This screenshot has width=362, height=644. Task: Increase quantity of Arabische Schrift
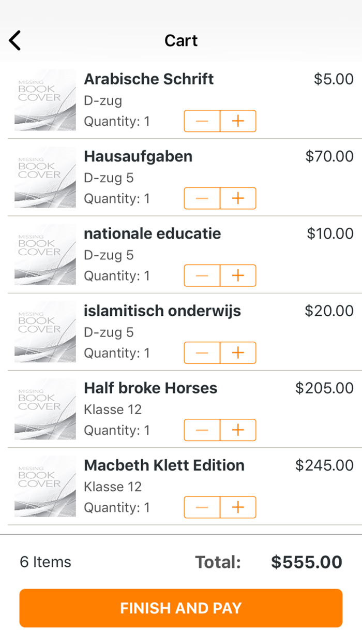click(x=238, y=121)
